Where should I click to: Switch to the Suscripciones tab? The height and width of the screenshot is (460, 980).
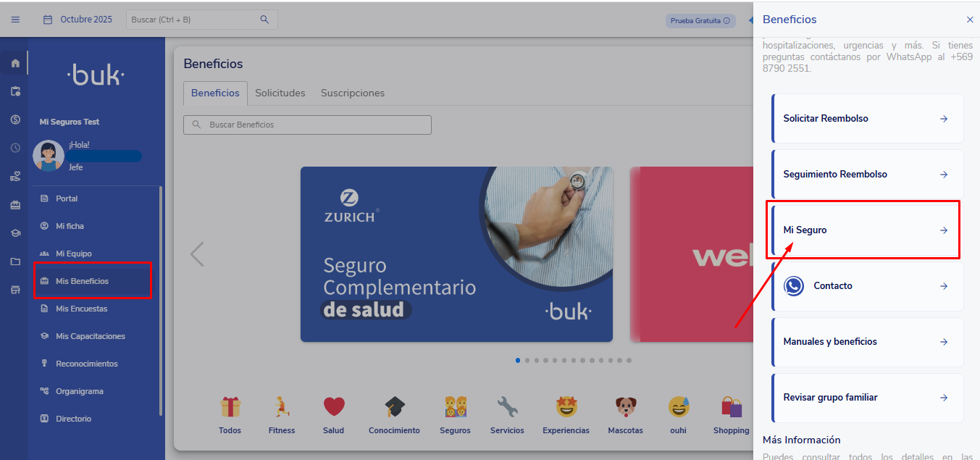coord(353,93)
